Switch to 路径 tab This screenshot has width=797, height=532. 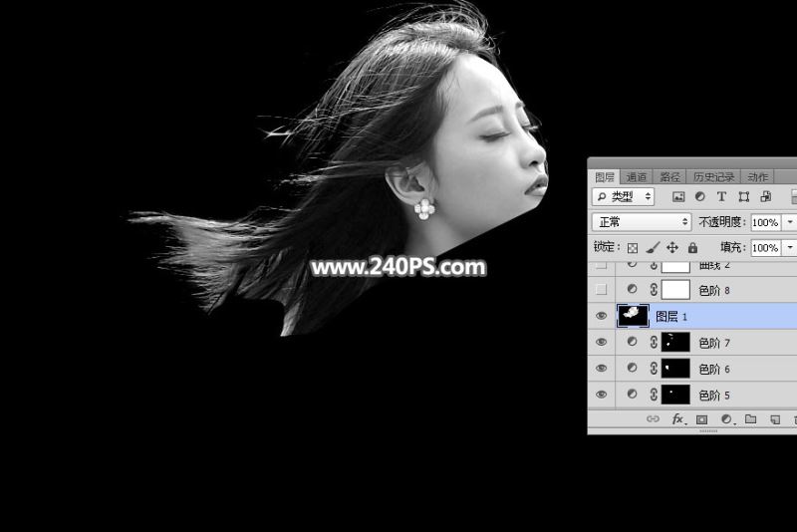[669, 176]
